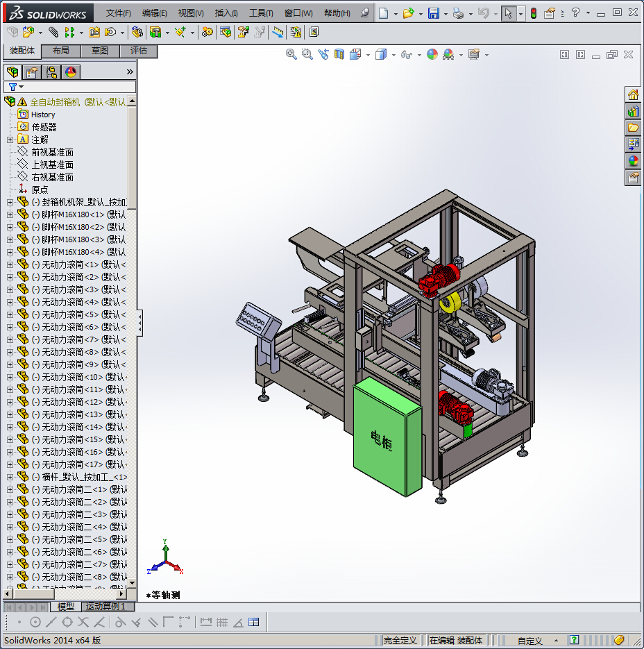Click the Rebuild traffic light icon

[x=534, y=13]
